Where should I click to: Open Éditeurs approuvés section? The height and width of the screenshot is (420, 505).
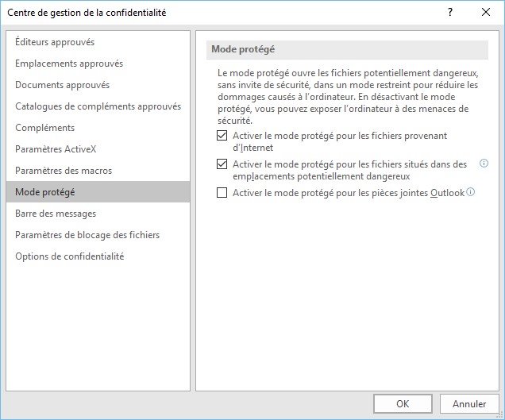pyautogui.click(x=55, y=42)
